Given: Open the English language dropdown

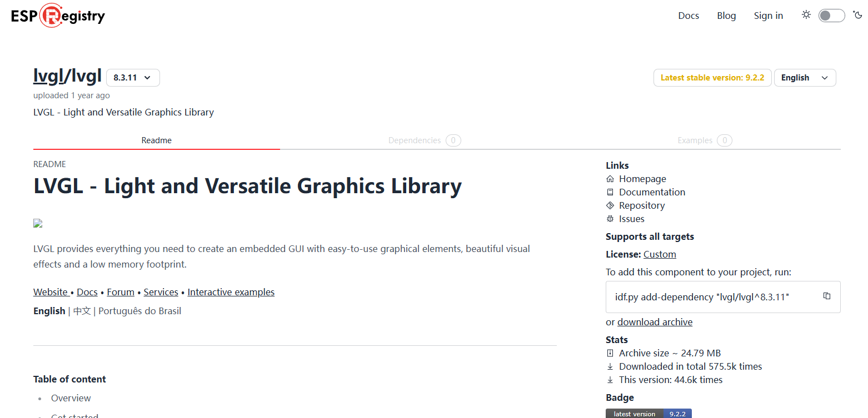Looking at the screenshot, I should click(805, 78).
